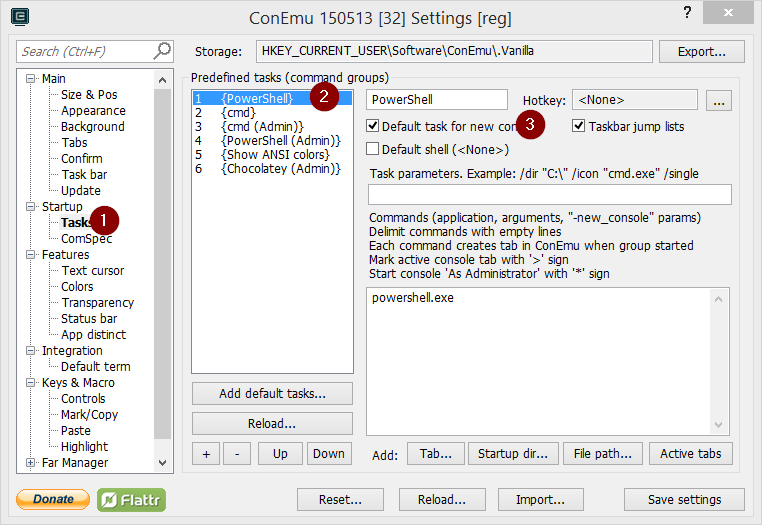Image resolution: width=762 pixels, height=525 pixels.
Task: Open hotkey chooser via the ellipsis button
Action: pos(719,100)
